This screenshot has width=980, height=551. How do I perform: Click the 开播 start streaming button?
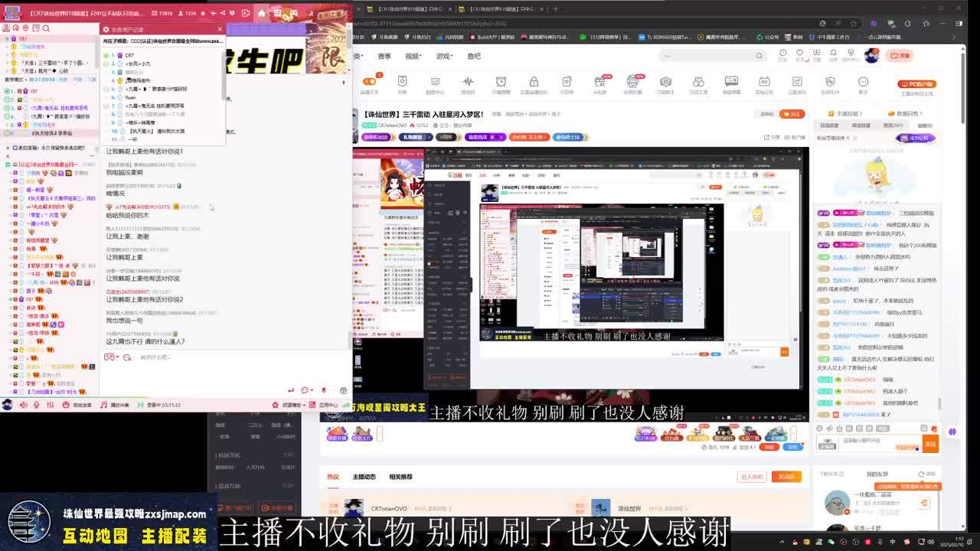(x=900, y=55)
